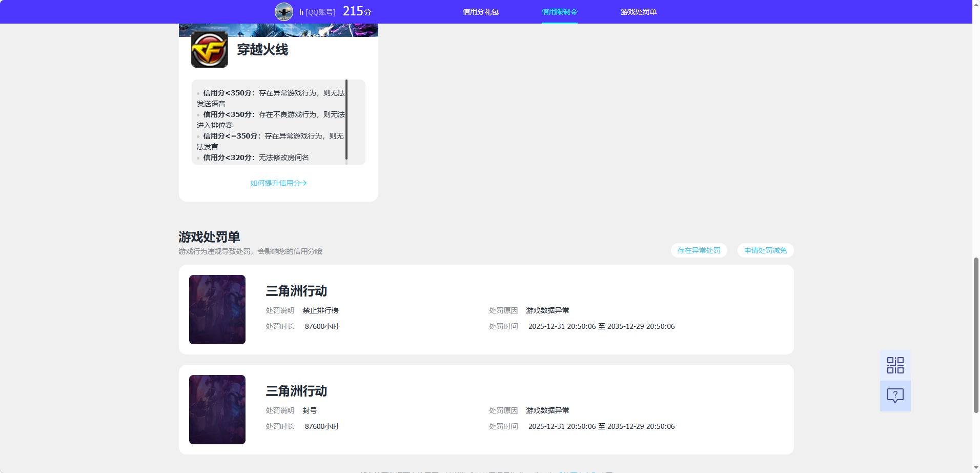Click 三角洲行动 title in 封号 card
Viewport: 980px width, 473px height.
296,391
